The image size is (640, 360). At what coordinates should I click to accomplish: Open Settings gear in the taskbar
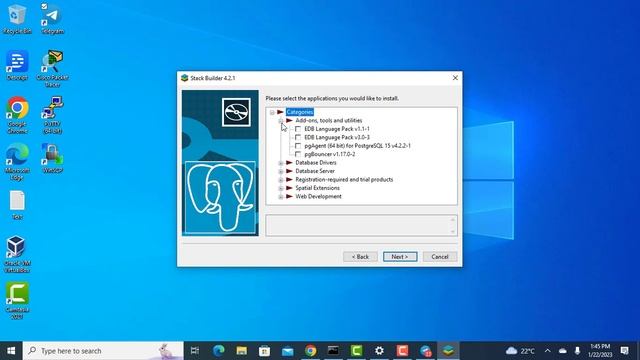click(x=379, y=351)
